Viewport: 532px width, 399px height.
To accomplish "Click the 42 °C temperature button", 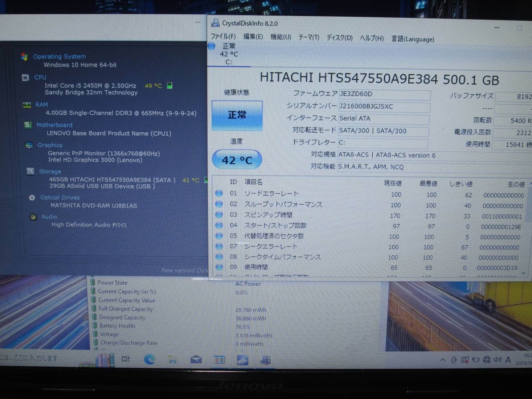I will [x=237, y=160].
